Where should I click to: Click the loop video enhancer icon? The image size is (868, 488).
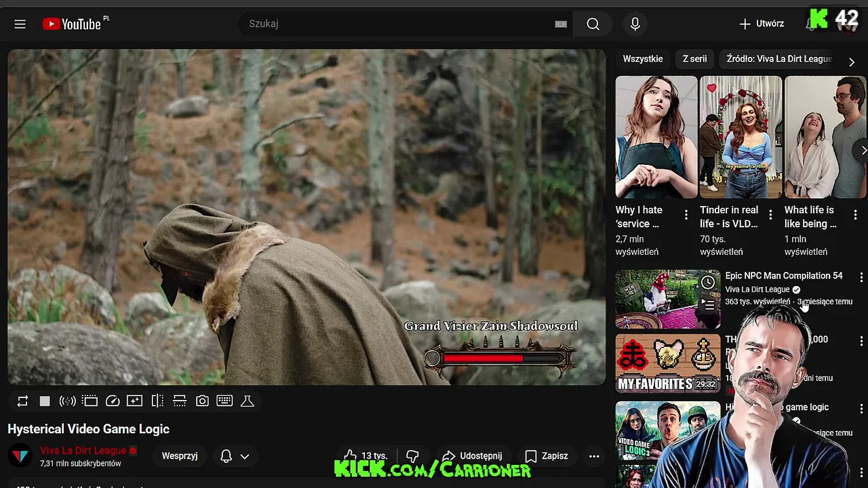pyautogui.click(x=22, y=401)
